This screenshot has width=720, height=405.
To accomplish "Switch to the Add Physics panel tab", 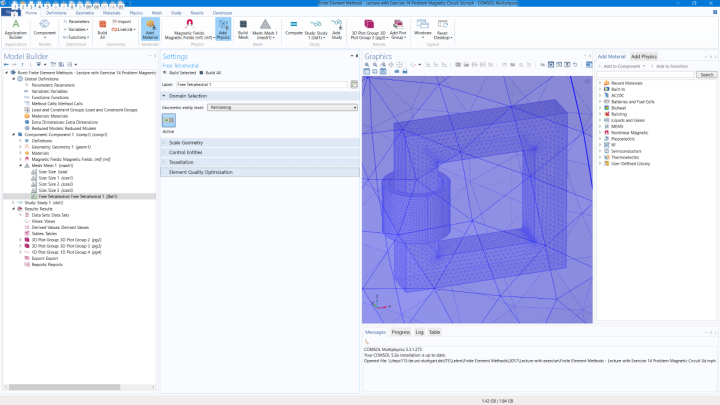I will (x=644, y=56).
